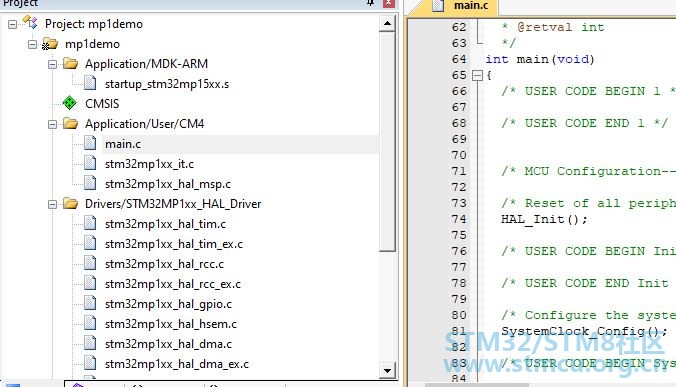
Task: Select stm32mp1xx_hal_dma.c in the tree
Action: click(x=168, y=344)
